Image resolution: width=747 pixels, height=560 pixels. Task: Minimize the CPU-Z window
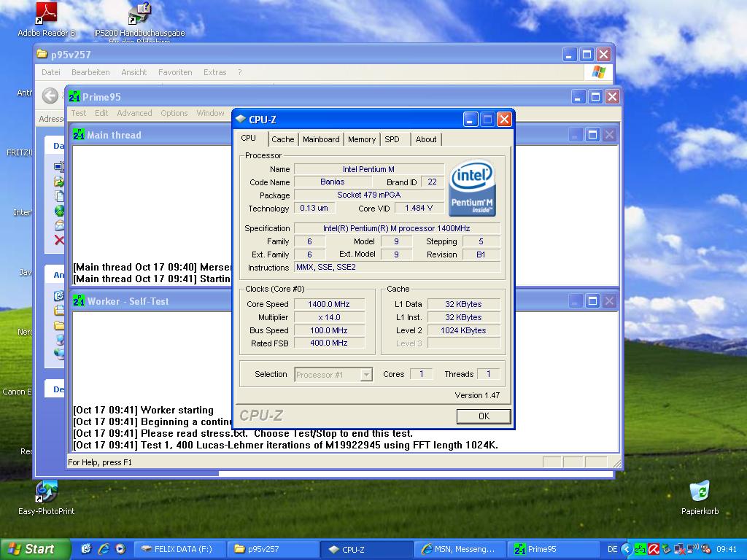(x=471, y=120)
